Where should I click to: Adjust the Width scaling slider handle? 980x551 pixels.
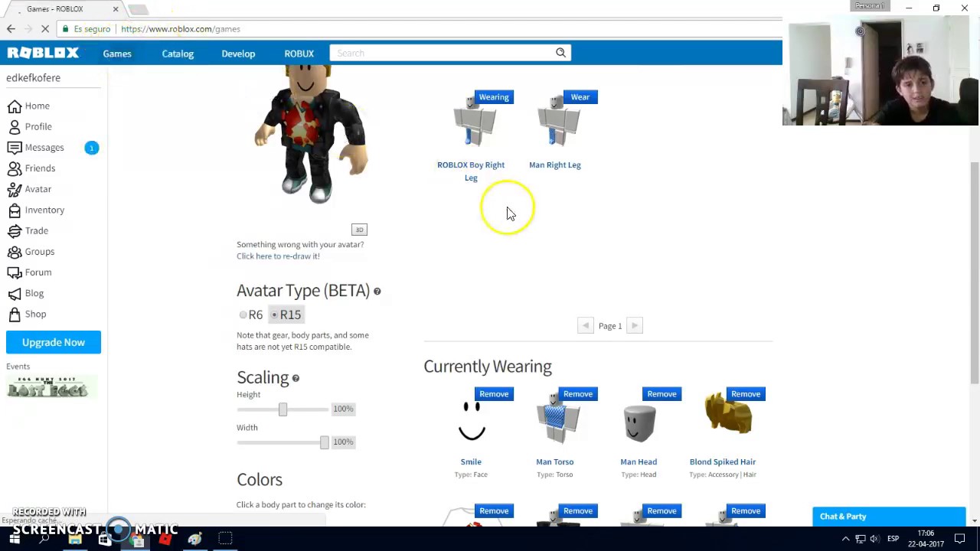[325, 442]
